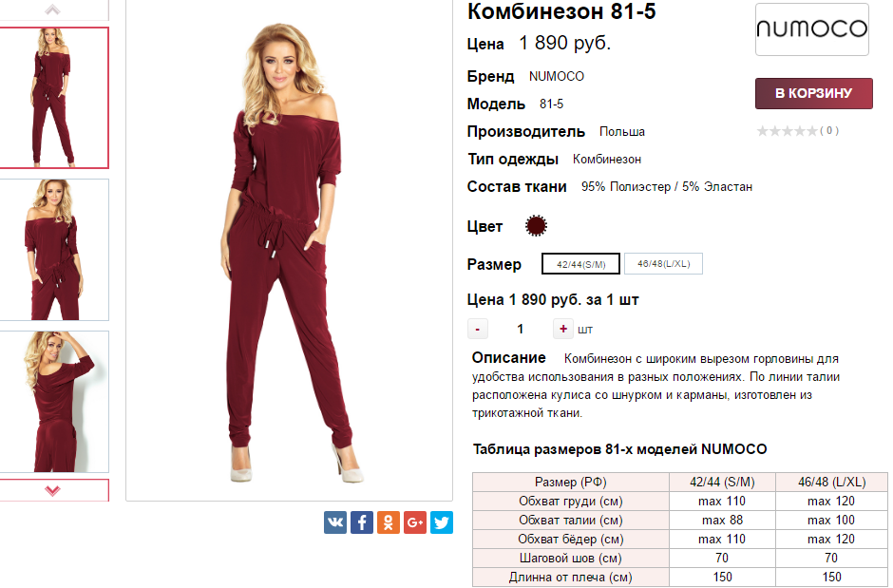Open the NUMOCO brand logo

coord(811,29)
